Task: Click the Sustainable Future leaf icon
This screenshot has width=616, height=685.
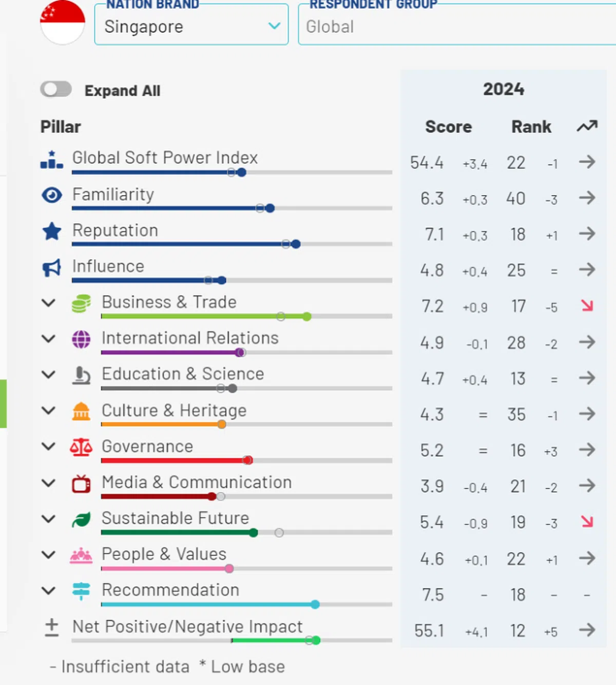Action: 81,519
